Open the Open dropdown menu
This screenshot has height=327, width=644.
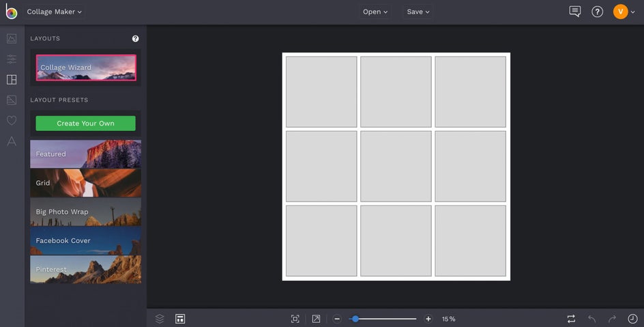pyautogui.click(x=375, y=12)
